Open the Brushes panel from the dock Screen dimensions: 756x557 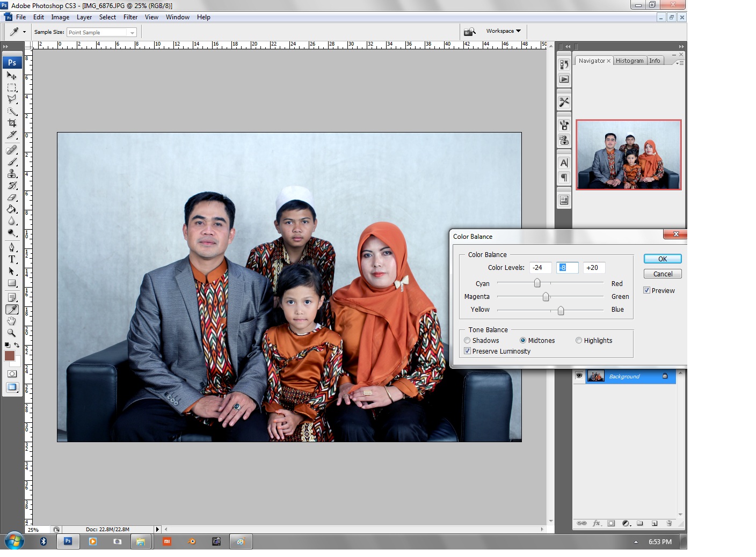tap(564, 123)
